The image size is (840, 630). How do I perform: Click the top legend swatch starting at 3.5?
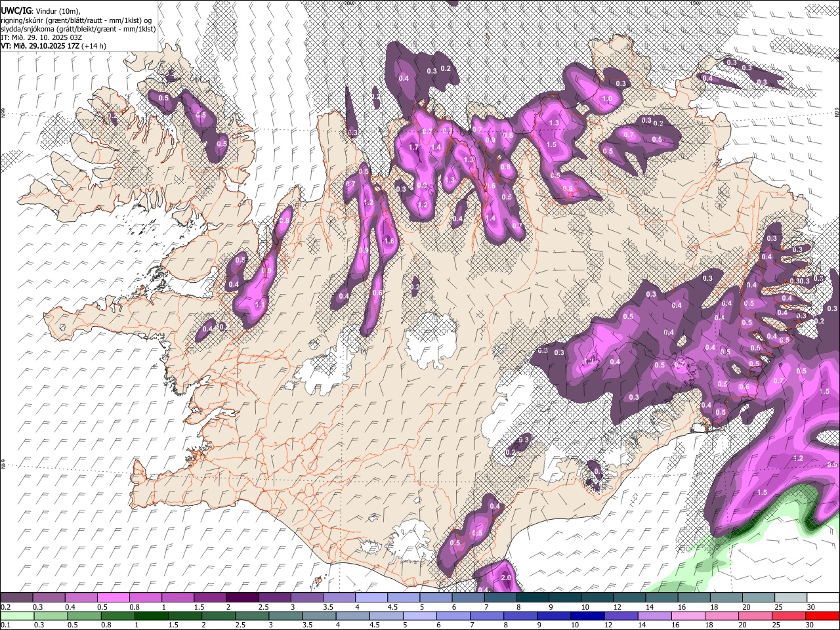click(339, 597)
